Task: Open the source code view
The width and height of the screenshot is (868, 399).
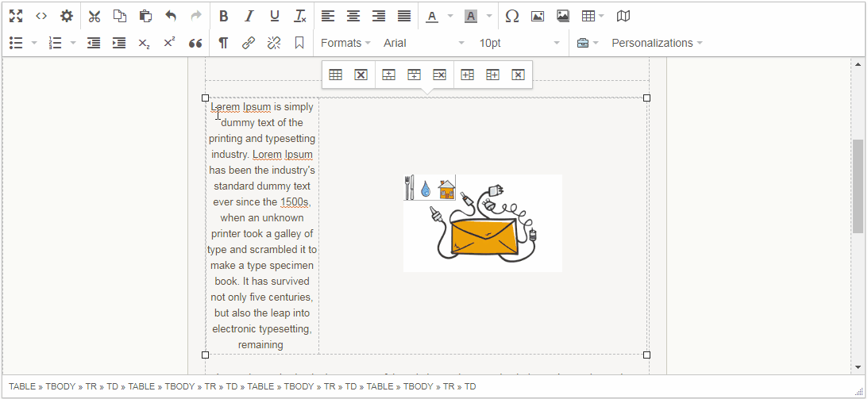Action: (41, 16)
